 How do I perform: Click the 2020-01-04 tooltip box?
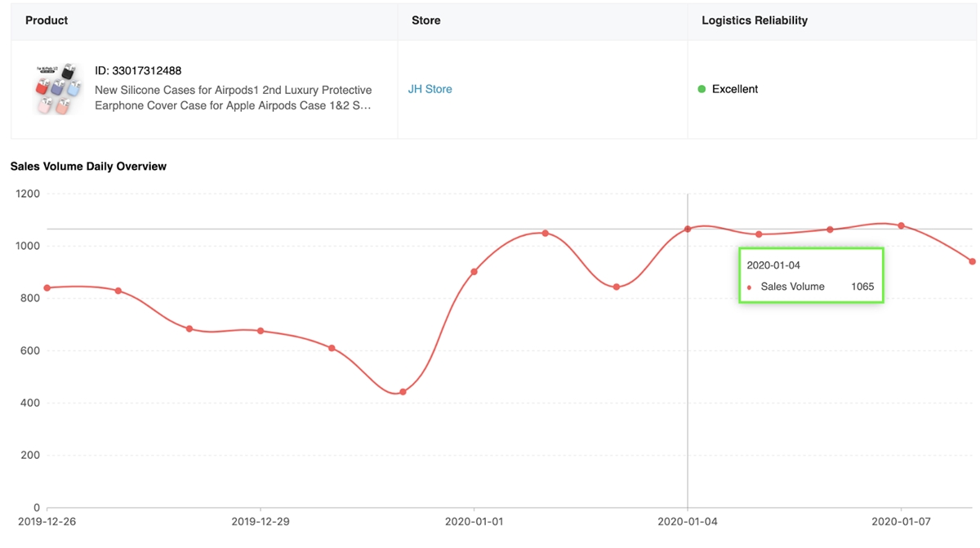tap(811, 275)
